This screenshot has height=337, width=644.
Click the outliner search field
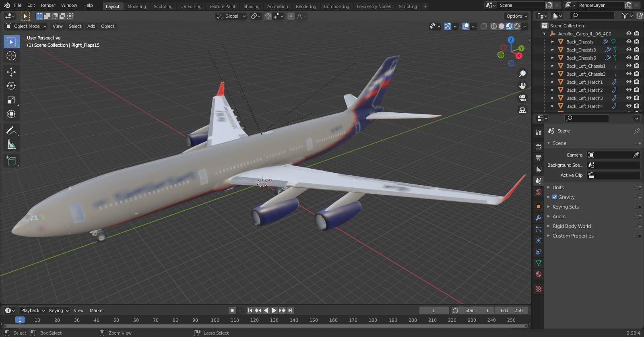592,16
